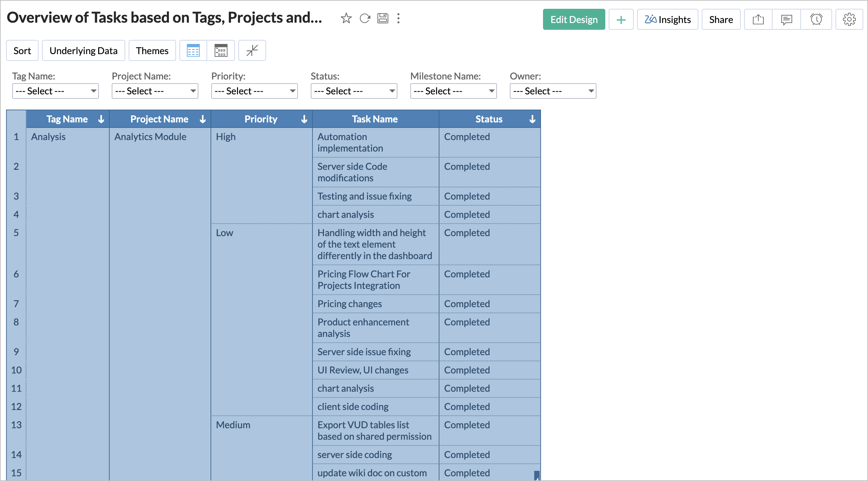This screenshot has height=481, width=868.
Task: Click the export upload arrow icon
Action: (758, 20)
